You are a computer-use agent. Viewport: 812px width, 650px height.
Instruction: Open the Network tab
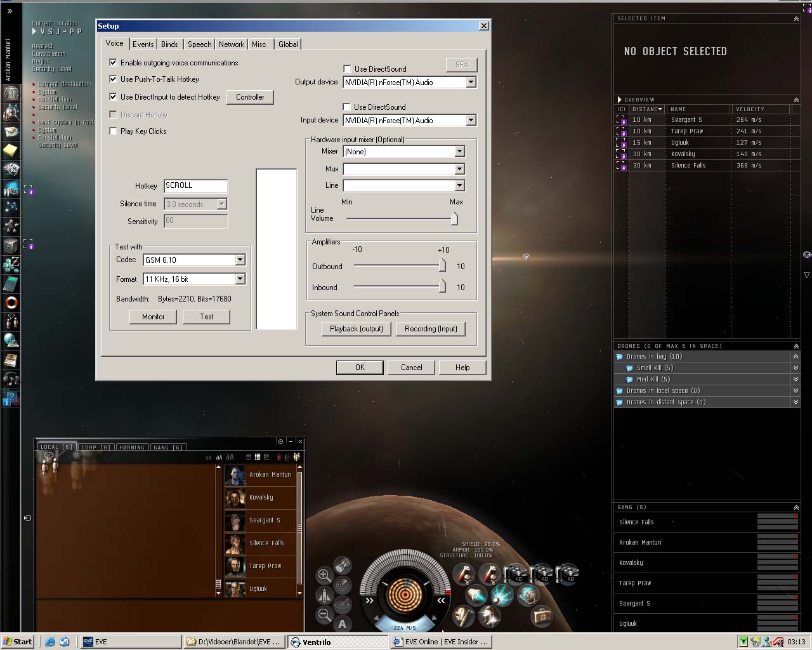pos(231,44)
